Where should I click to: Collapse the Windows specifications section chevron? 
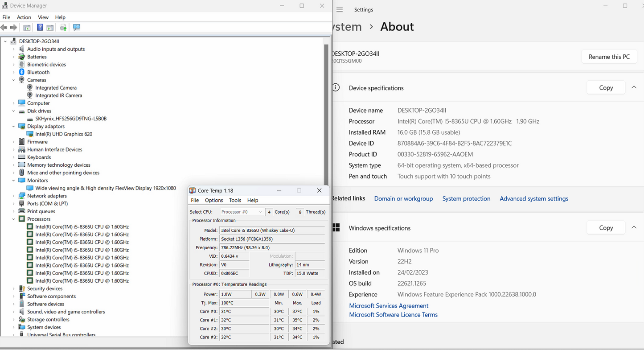(x=634, y=227)
